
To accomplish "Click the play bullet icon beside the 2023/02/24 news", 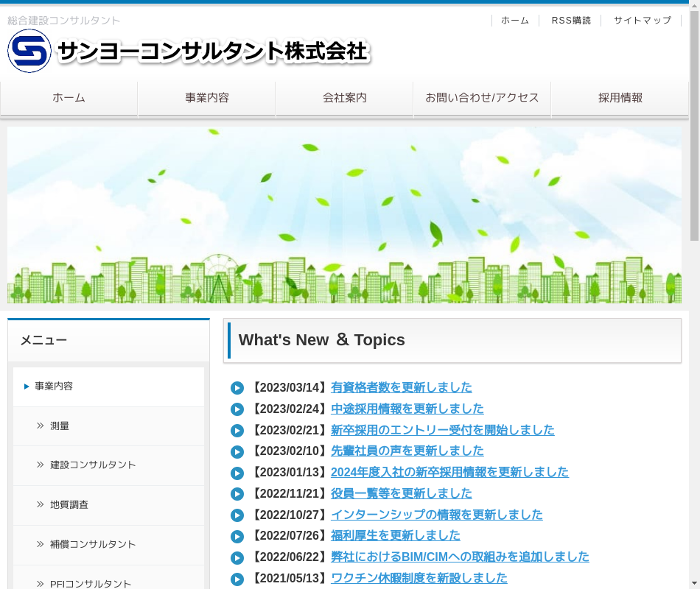I will (x=237, y=409).
